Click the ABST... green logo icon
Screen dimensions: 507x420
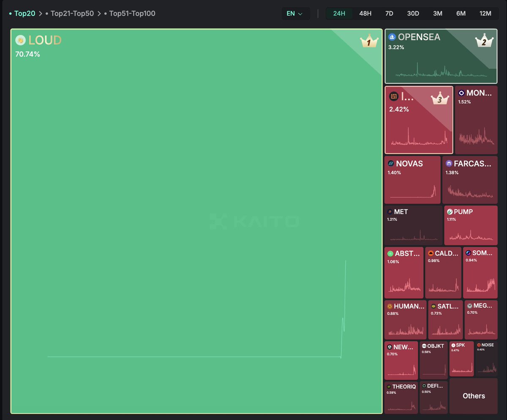pos(390,254)
